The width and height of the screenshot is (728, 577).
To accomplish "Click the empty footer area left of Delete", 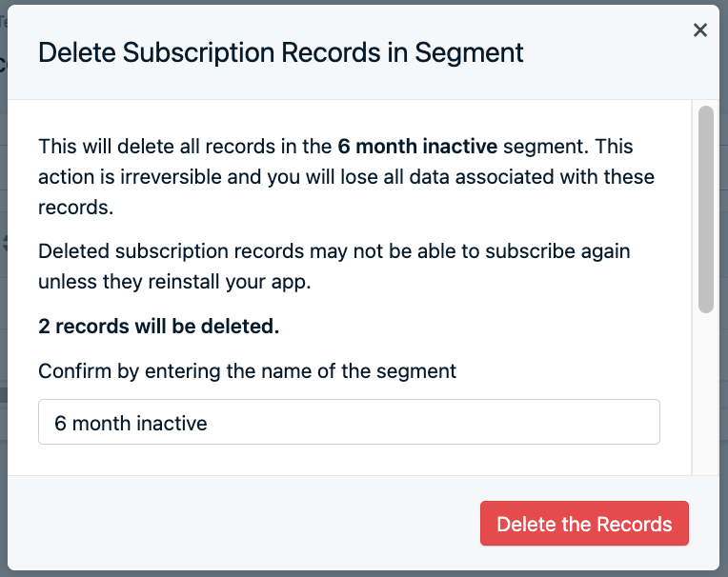I will click(238, 524).
